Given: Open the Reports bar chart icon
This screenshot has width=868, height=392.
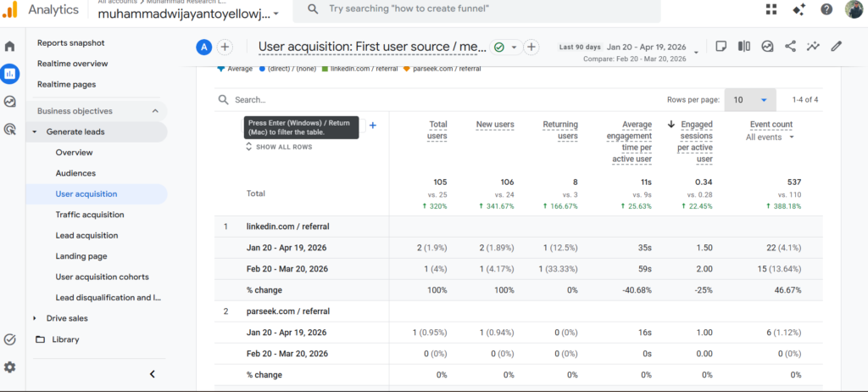Looking at the screenshot, I should [x=10, y=73].
